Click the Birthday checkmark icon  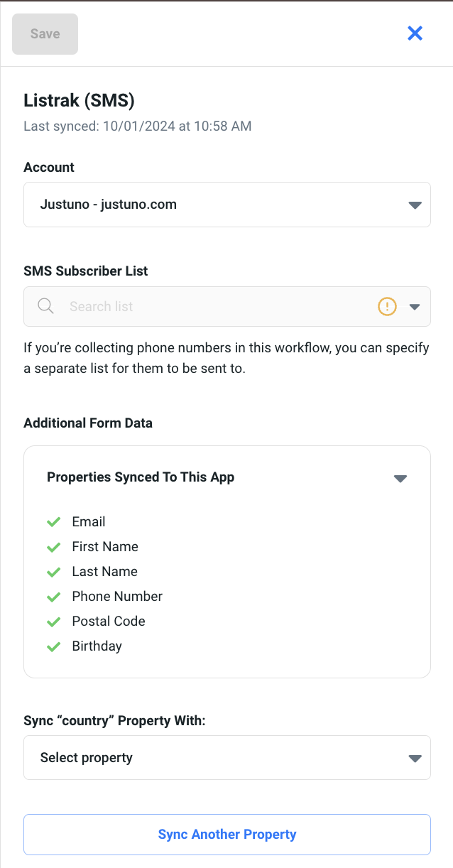click(x=53, y=646)
